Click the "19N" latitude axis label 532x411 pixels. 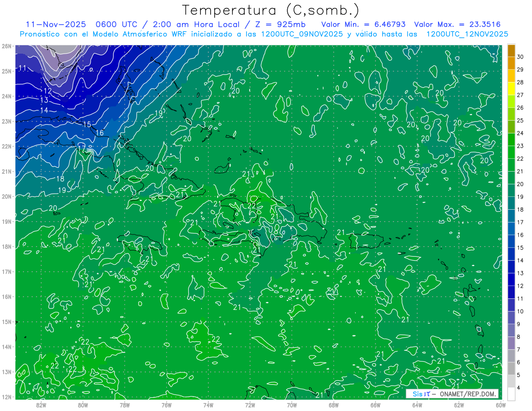coord(6,221)
